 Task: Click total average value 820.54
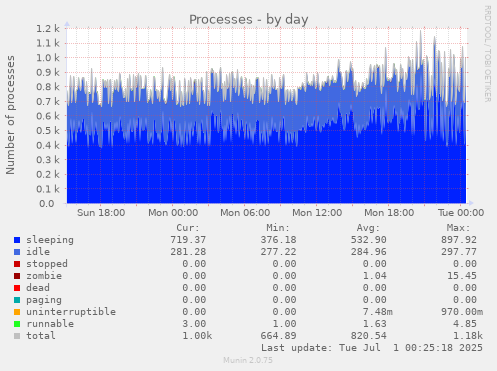pyautogui.click(x=369, y=336)
